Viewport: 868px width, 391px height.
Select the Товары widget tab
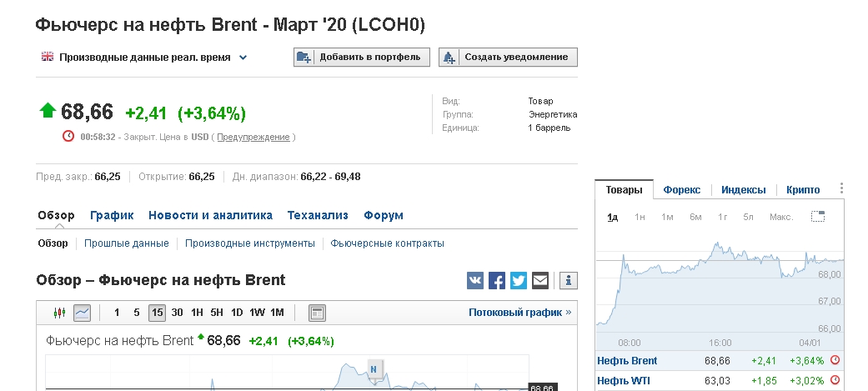click(x=624, y=190)
